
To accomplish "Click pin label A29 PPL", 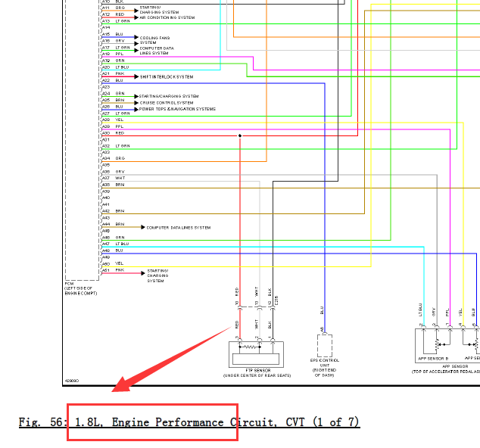I will pos(113,126).
